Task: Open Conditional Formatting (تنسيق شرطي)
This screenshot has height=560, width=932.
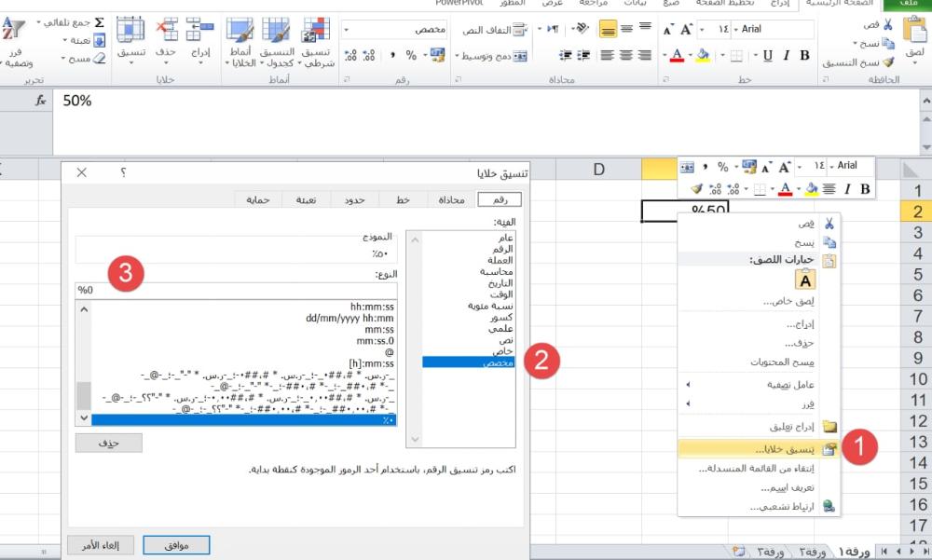Action: pyautogui.click(x=316, y=43)
